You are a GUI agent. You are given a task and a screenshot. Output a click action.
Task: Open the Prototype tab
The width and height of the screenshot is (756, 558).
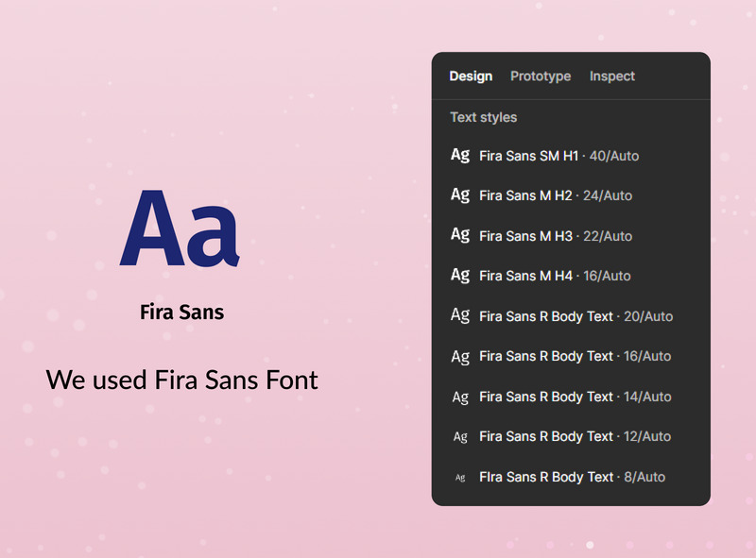(x=541, y=76)
